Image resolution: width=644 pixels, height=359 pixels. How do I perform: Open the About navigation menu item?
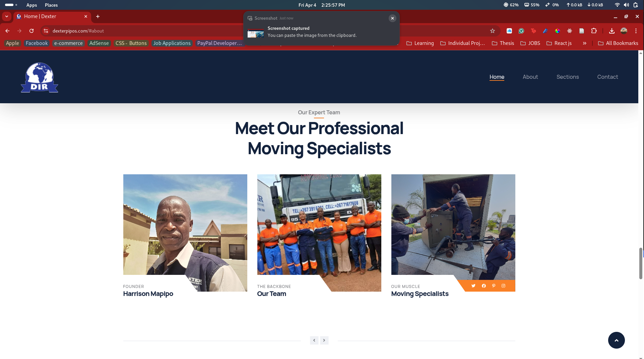530,77
